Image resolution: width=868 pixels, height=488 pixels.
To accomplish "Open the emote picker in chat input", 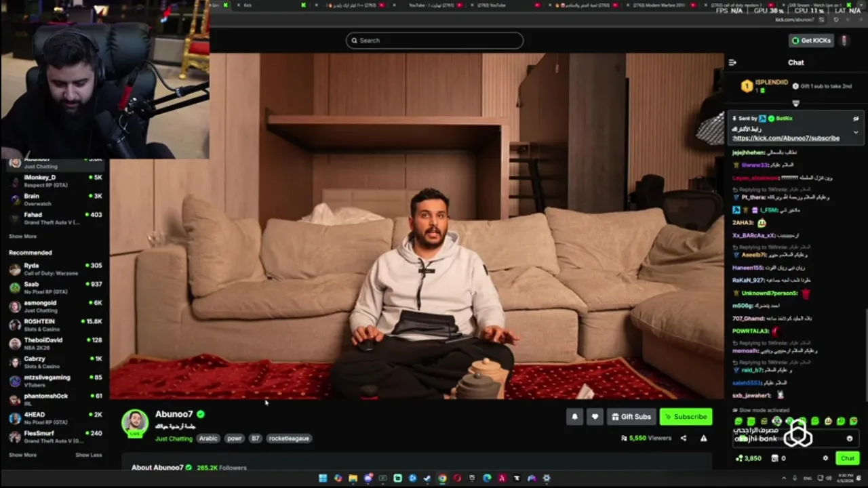I will click(x=850, y=439).
